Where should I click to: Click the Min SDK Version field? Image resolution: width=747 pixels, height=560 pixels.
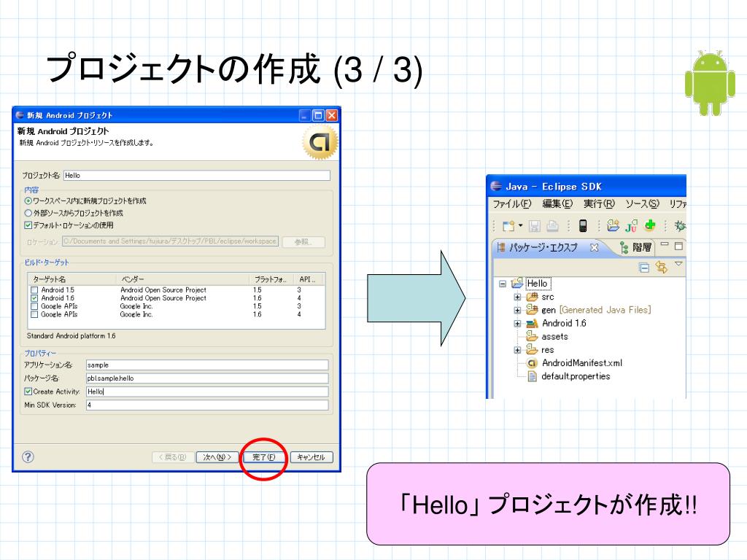click(207, 405)
